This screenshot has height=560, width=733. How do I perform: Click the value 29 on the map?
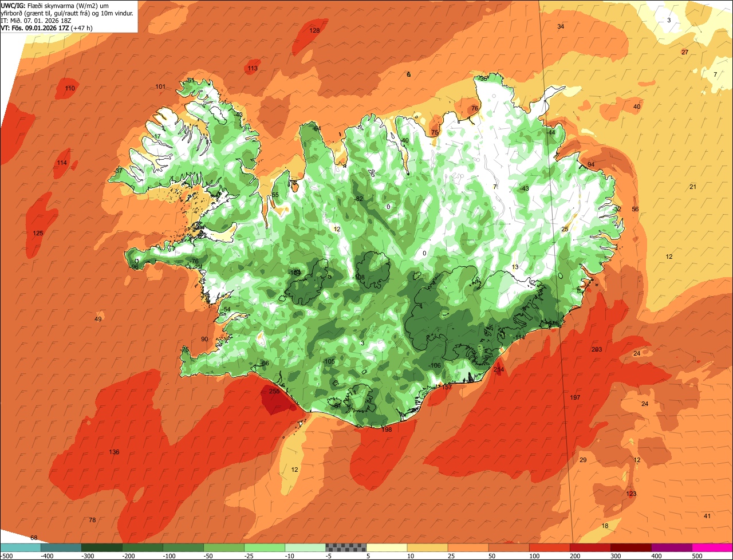click(583, 461)
